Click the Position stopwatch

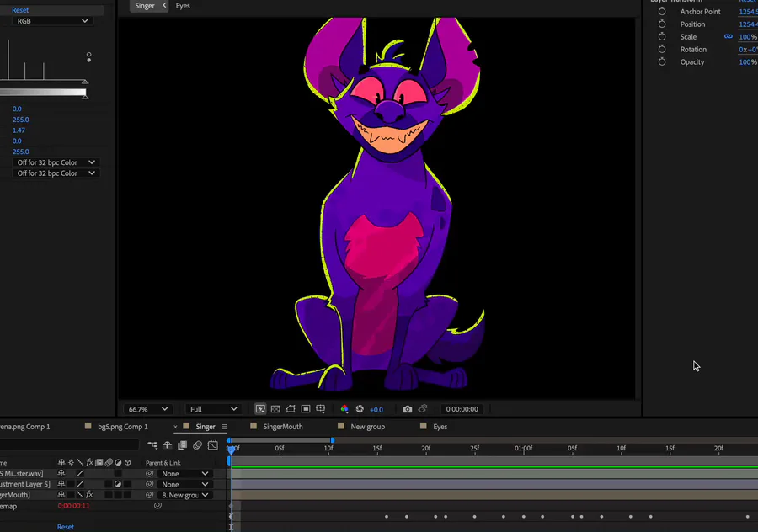(662, 24)
